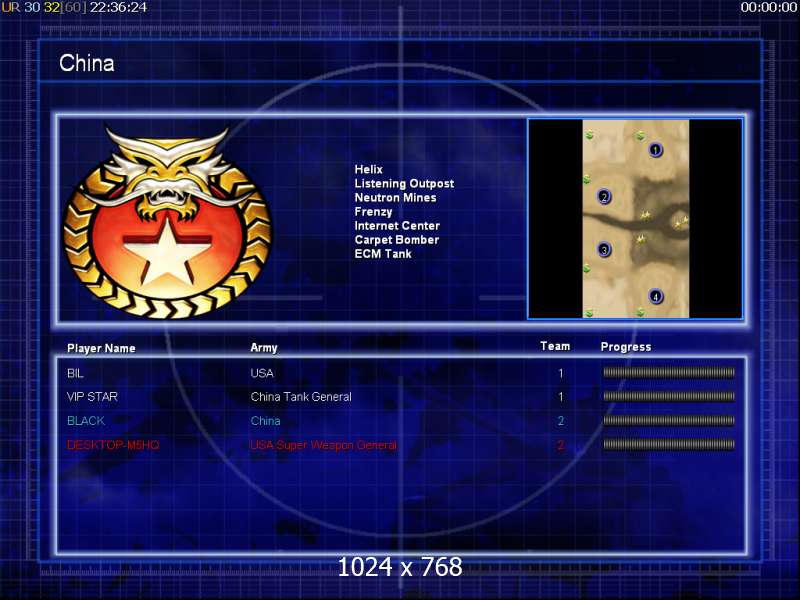
Task: Click the team number in BIL's row
Action: [561, 373]
